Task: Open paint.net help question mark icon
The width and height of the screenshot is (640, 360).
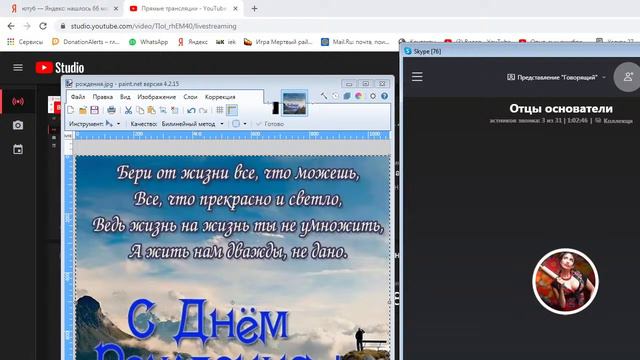Action: pos(384,96)
